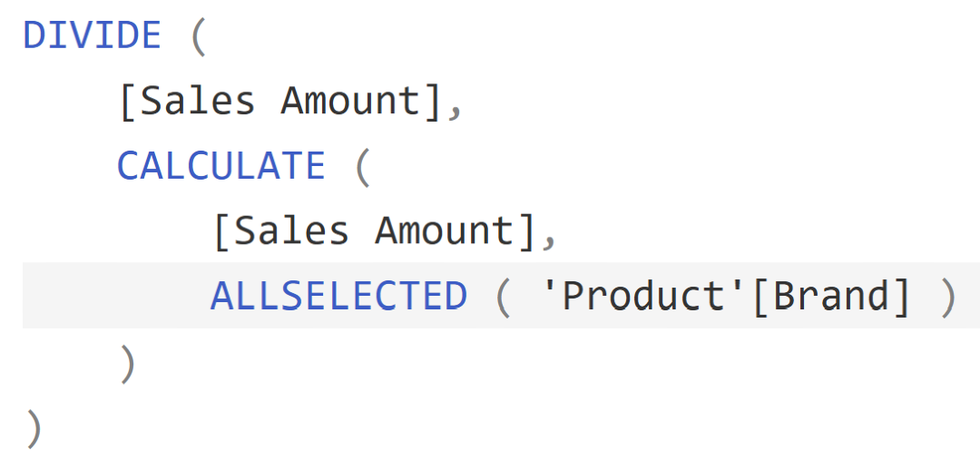Click the ALLSELECTED function keyword

coord(338,297)
